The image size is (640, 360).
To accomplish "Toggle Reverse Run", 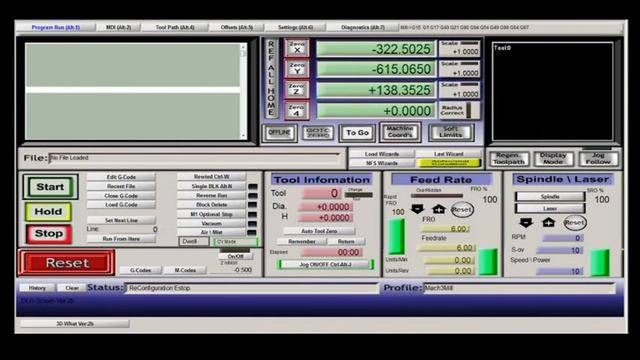I will 211,196.
